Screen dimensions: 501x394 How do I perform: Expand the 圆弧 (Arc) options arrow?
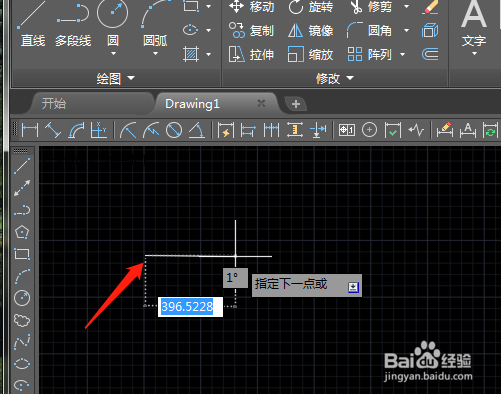click(x=155, y=53)
